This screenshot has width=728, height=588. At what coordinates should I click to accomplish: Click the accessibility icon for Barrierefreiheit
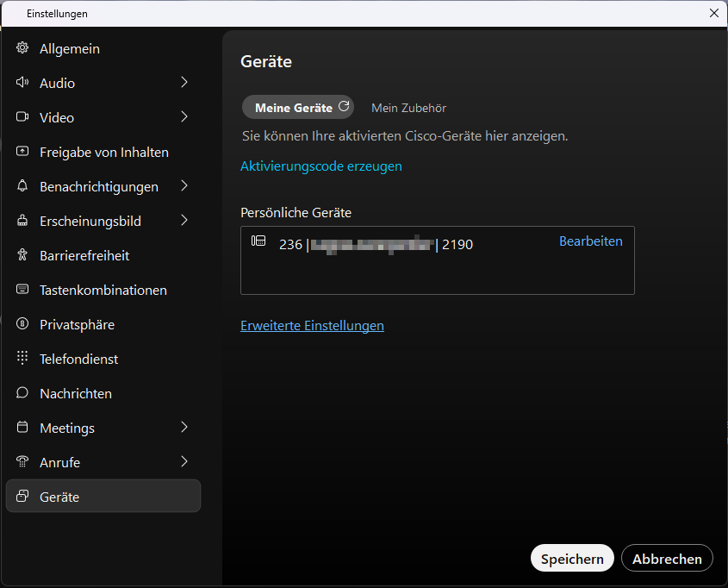tap(22, 255)
